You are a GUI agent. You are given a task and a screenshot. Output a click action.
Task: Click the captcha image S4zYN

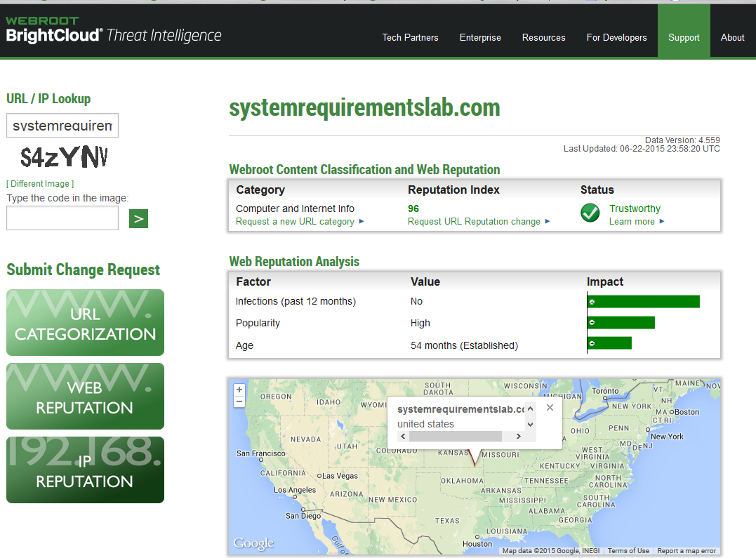(x=64, y=157)
